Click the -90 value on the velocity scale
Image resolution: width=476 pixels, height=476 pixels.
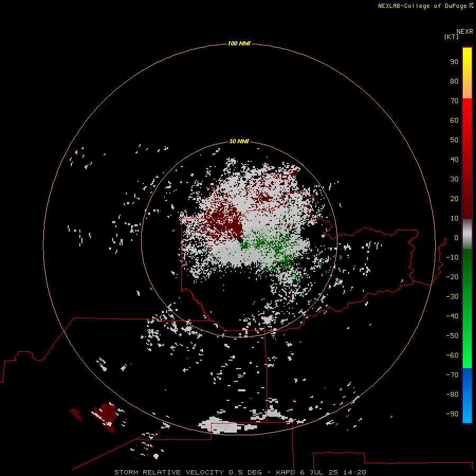coord(452,414)
